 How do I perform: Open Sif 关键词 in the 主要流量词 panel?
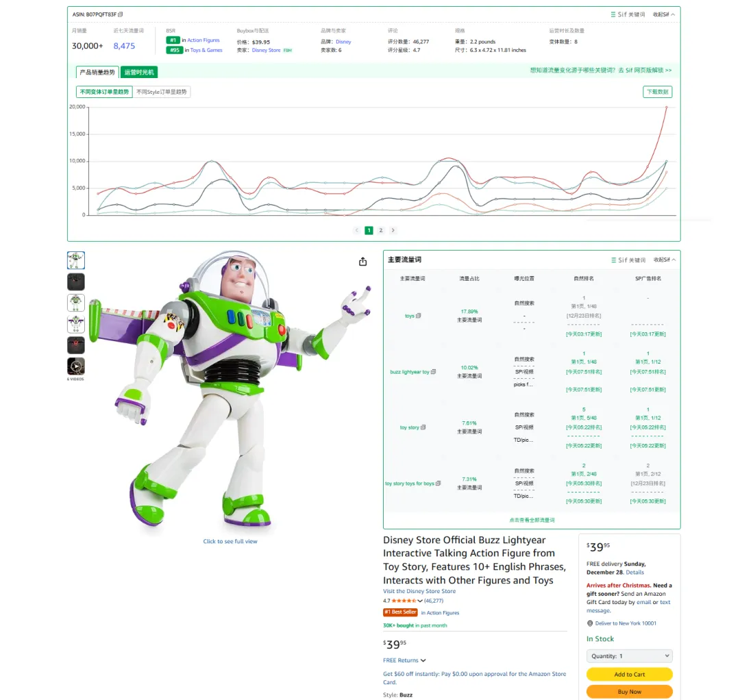[x=628, y=260]
